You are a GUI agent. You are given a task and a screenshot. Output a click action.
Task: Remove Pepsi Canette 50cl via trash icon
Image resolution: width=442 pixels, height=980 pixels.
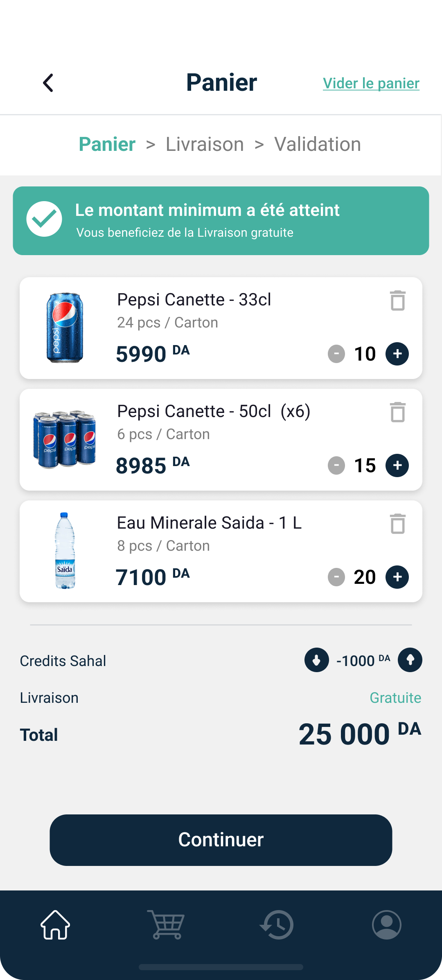coord(397,412)
